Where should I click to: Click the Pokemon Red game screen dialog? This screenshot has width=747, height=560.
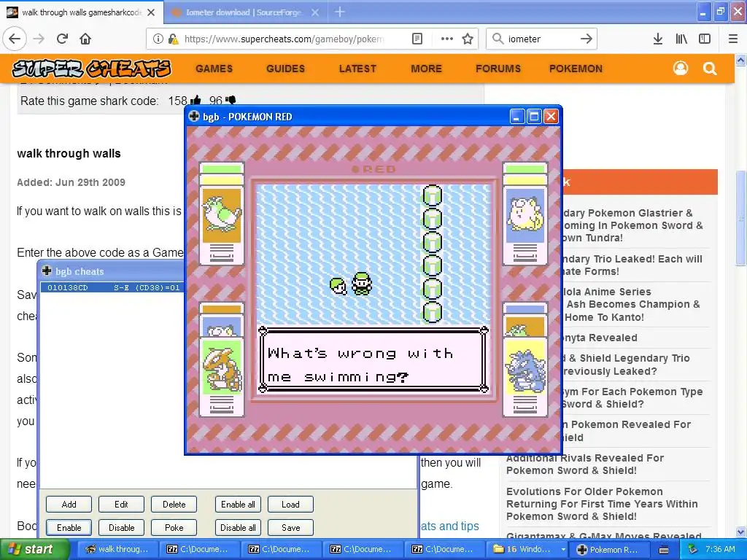373,359
